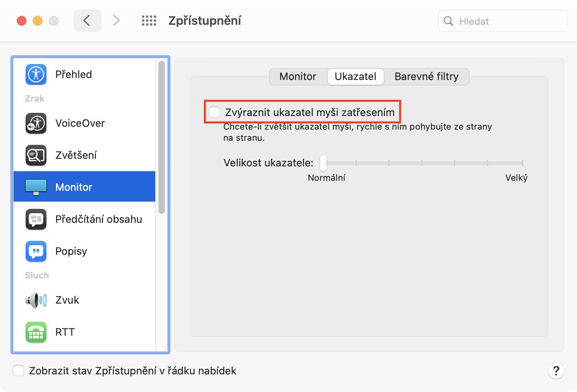Click the Velikost ukazatele slider handle
This screenshot has height=392, width=577.
click(x=323, y=163)
